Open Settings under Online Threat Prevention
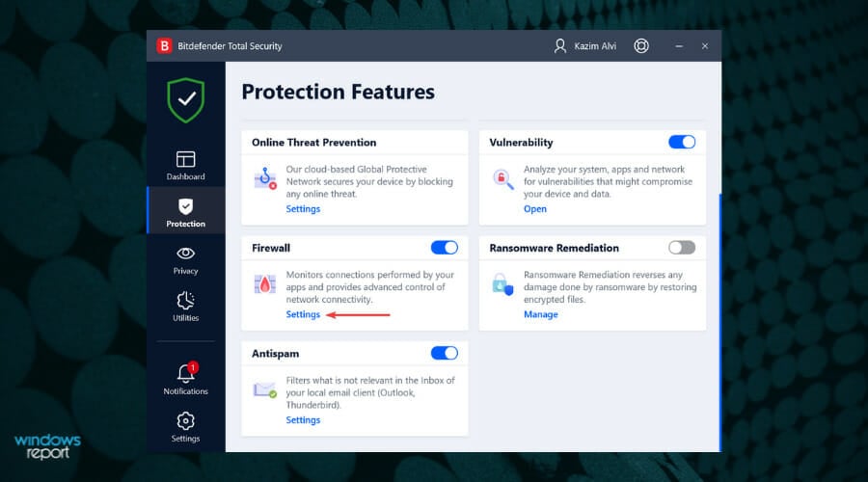868x482 pixels. pos(303,208)
